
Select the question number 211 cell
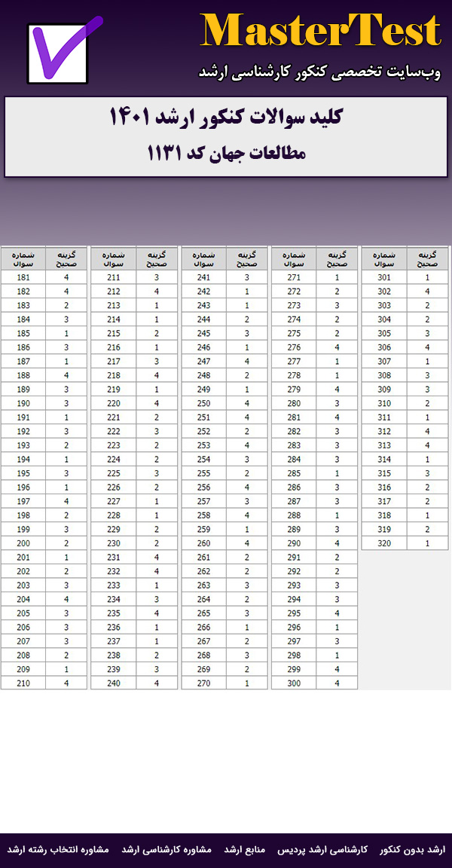point(114,277)
